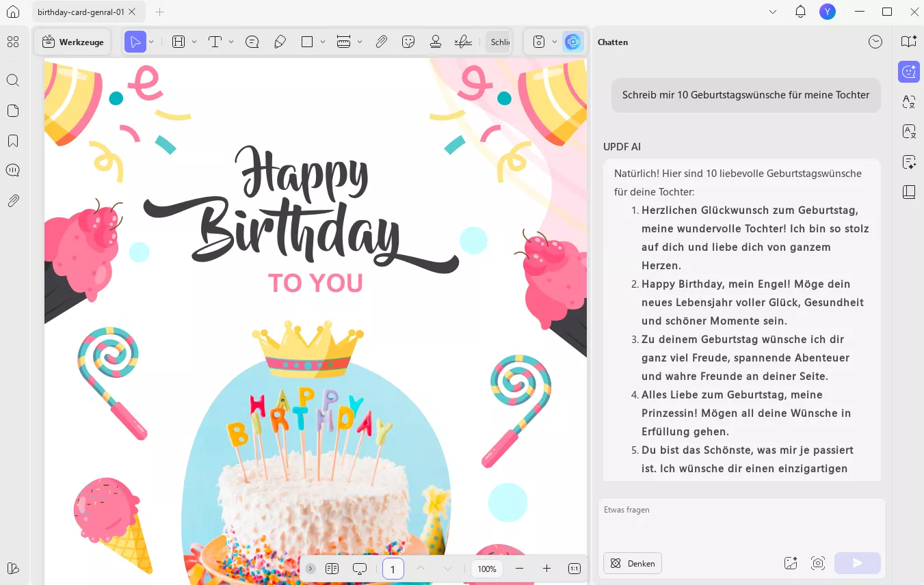Zoom in with the plus button
Image resolution: width=924 pixels, height=585 pixels.
pos(546,569)
